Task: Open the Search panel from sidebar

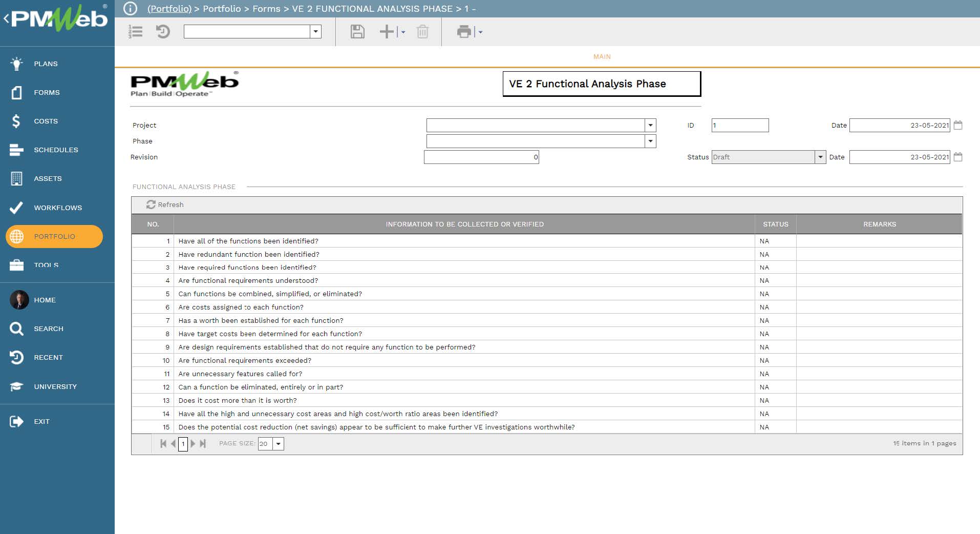Action: [x=49, y=328]
